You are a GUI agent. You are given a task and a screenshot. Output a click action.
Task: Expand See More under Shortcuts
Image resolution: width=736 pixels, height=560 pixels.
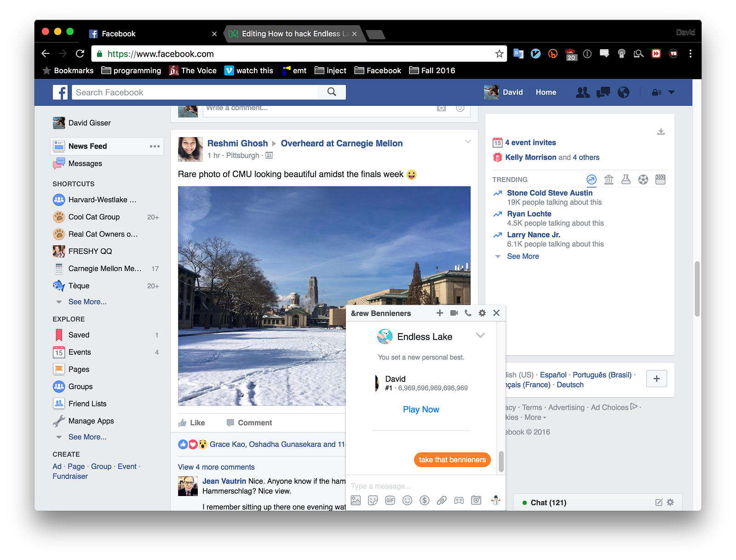coord(87,302)
